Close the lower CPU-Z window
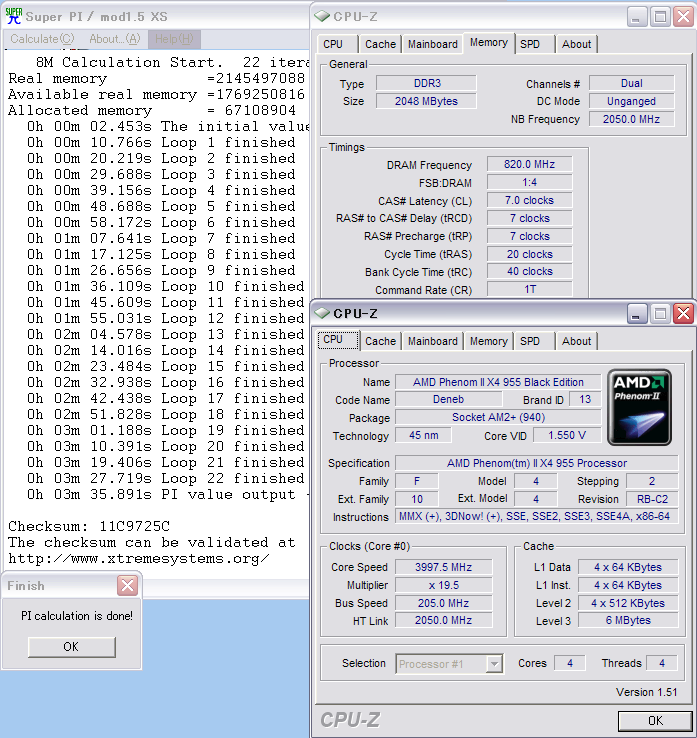The image size is (697, 738). [x=683, y=313]
